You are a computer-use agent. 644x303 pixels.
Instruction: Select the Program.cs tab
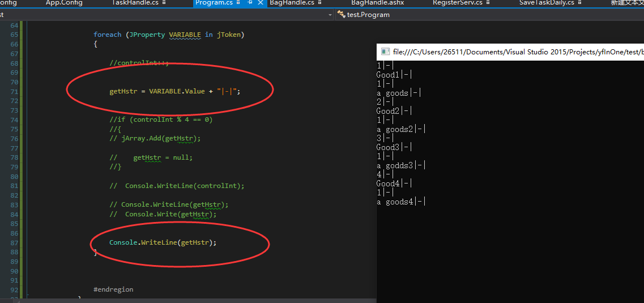tap(215, 3)
